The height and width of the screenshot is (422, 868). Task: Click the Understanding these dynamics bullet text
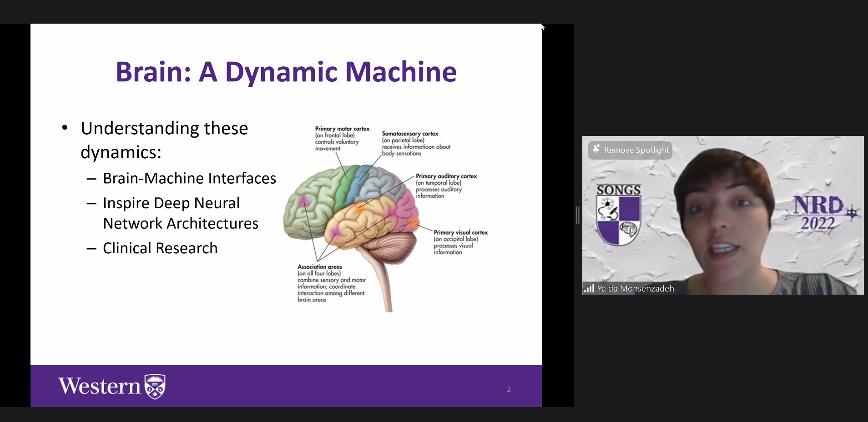pyautogui.click(x=164, y=140)
